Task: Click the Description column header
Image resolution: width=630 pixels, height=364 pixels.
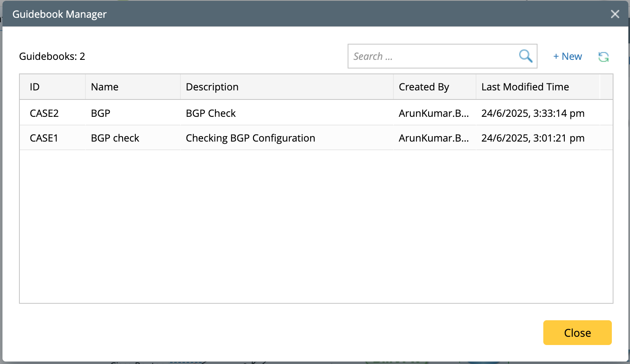Action: pyautogui.click(x=212, y=87)
